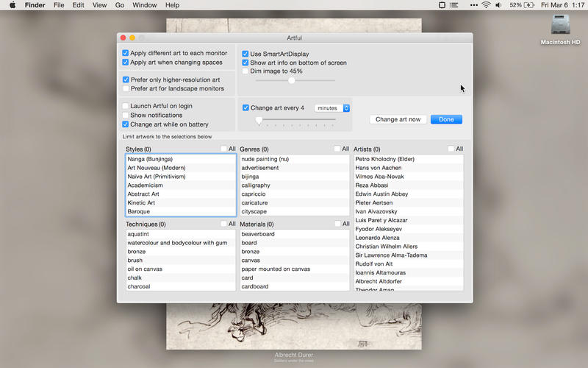Uncheck Use SmartArtDisplay
The height and width of the screenshot is (368, 588).
(245, 54)
